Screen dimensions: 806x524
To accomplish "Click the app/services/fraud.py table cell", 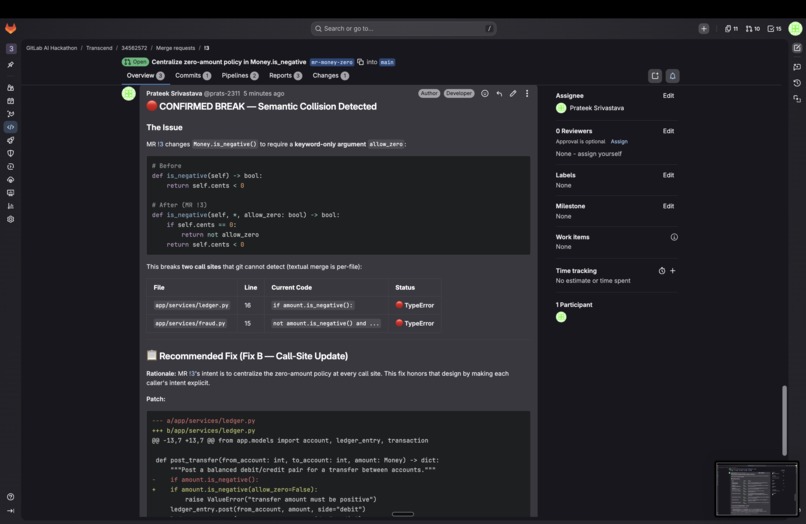I will [190, 323].
